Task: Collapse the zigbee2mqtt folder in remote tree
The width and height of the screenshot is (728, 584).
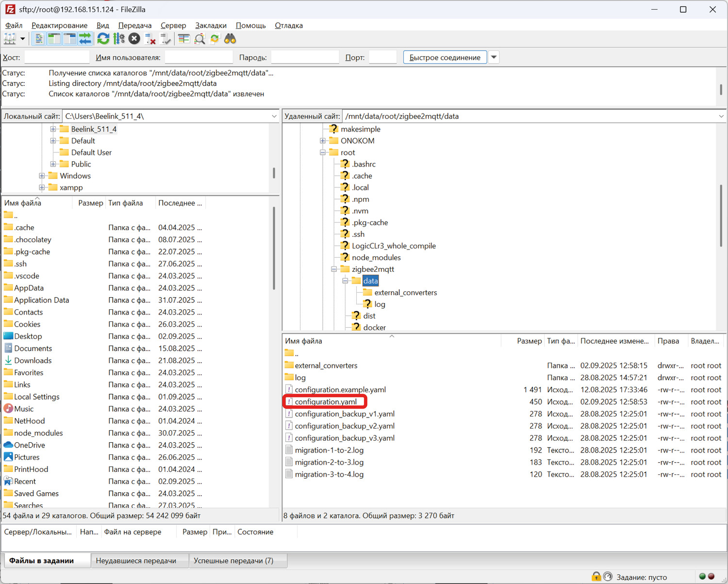Action: point(334,269)
